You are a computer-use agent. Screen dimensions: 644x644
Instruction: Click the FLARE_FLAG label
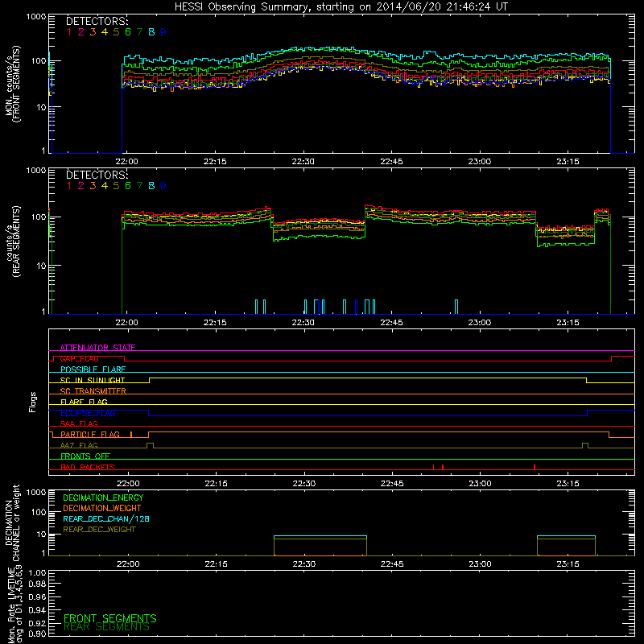click(84, 402)
